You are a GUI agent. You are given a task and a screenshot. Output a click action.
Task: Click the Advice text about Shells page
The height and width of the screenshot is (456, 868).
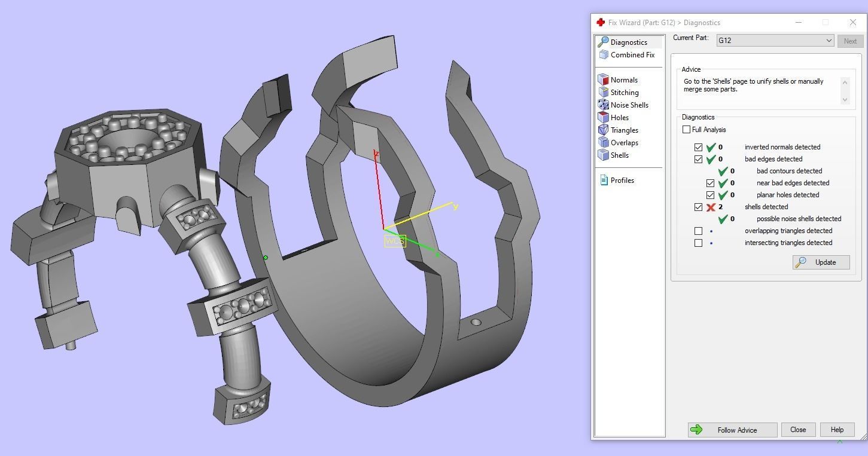[x=753, y=85]
